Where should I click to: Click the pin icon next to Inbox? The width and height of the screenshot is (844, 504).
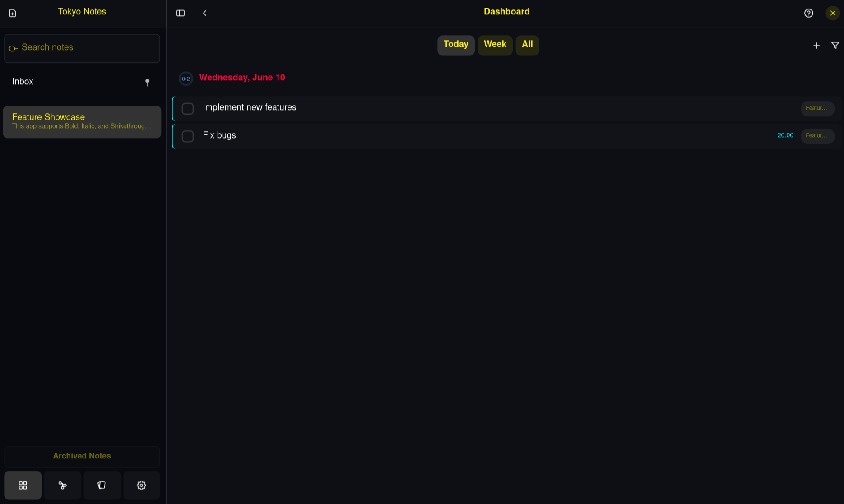[147, 82]
